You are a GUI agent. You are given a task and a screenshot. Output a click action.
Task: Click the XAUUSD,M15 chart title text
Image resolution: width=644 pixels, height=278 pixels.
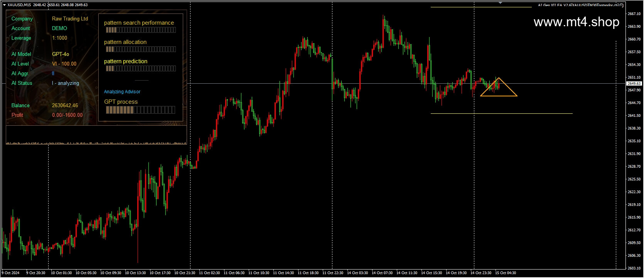(x=19, y=5)
